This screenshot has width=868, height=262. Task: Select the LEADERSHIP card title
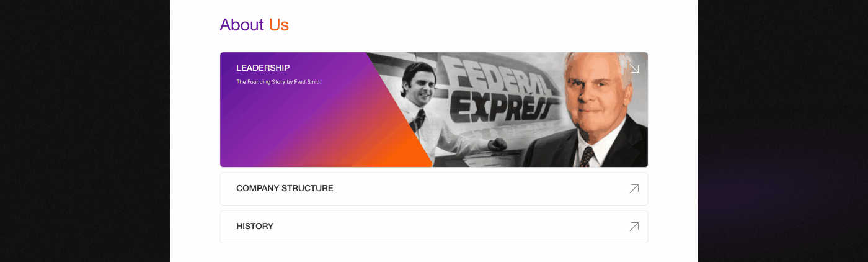263,68
